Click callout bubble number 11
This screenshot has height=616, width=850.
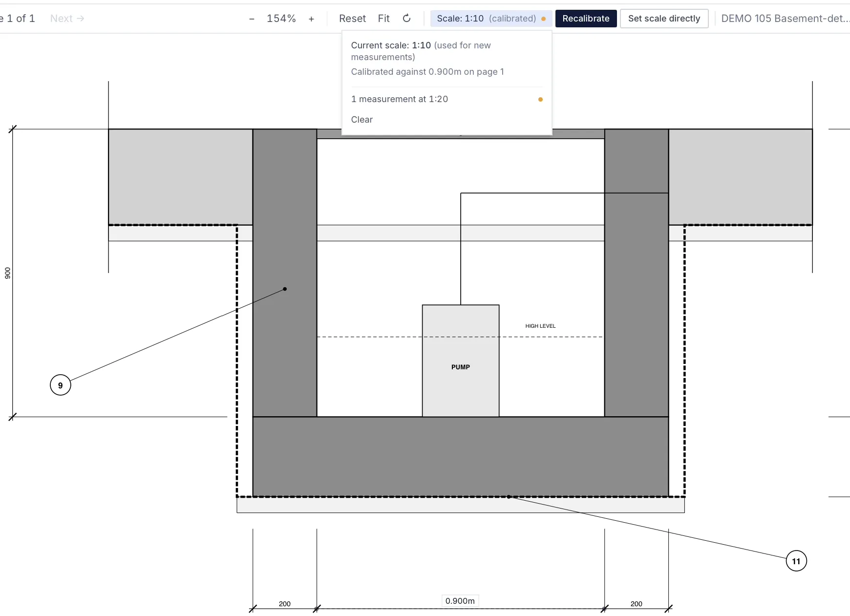(x=796, y=561)
